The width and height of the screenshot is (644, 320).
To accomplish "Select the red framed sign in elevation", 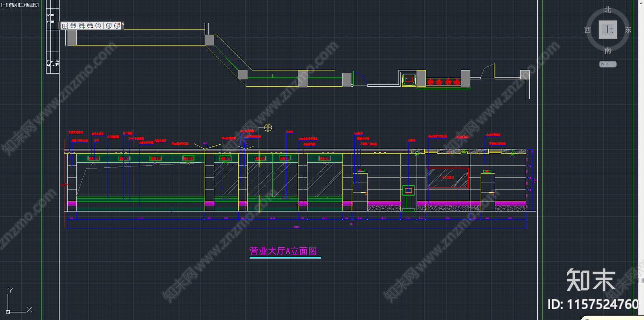I will click(x=448, y=178).
